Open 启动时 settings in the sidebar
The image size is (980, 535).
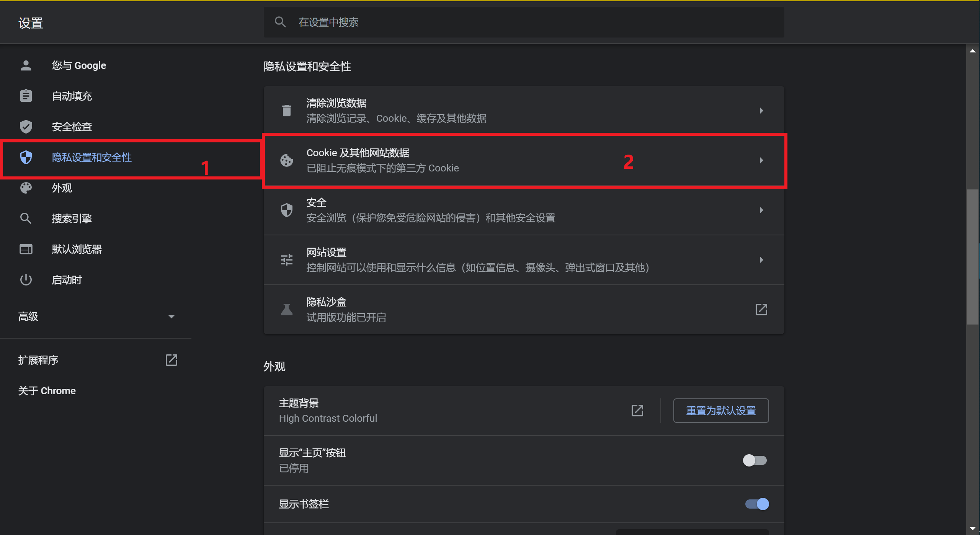[x=67, y=280]
